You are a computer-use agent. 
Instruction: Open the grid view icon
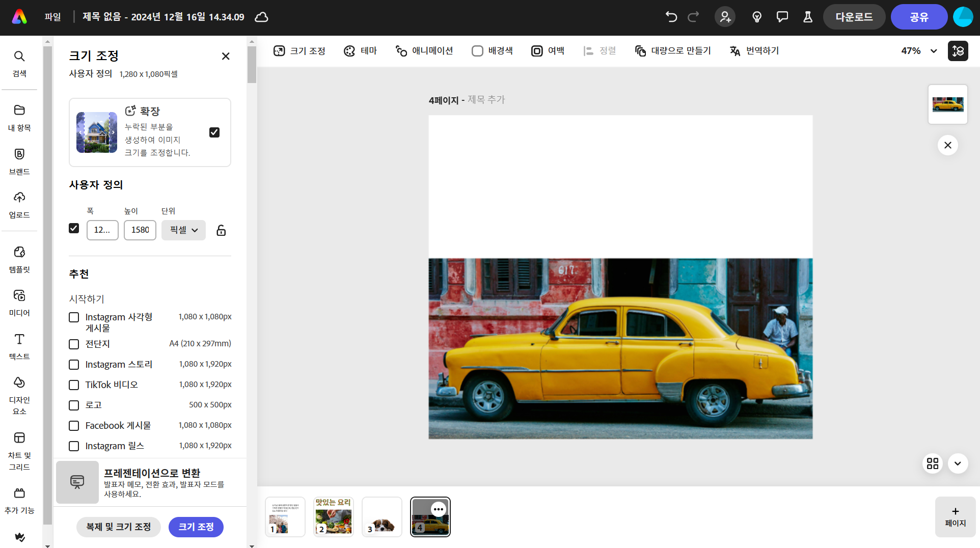coord(932,463)
